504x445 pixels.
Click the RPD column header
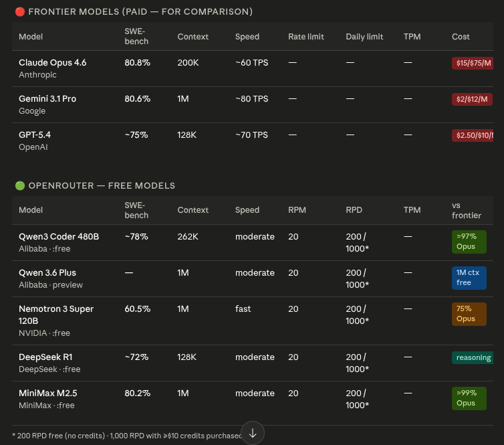pyautogui.click(x=354, y=210)
